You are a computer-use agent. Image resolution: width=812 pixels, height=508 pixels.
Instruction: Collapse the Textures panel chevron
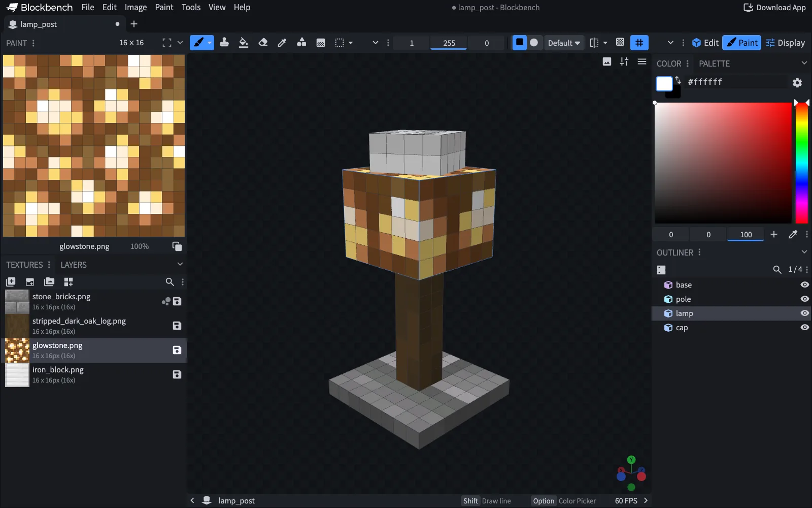pos(180,264)
